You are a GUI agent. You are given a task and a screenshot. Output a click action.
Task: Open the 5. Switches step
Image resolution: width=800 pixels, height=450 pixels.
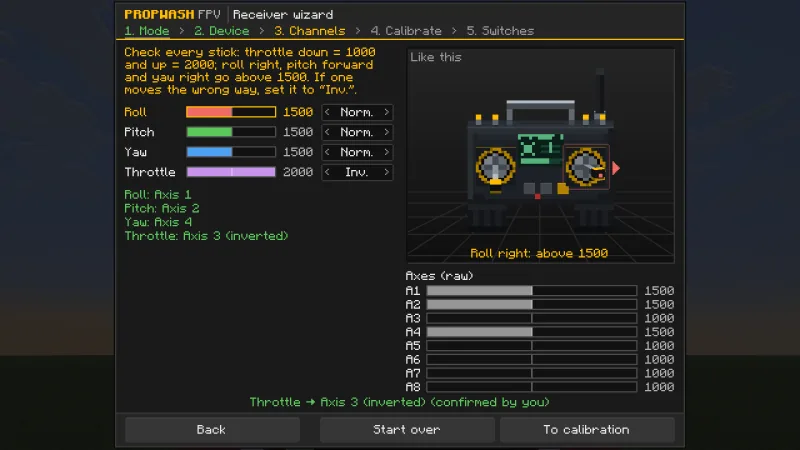(x=500, y=31)
